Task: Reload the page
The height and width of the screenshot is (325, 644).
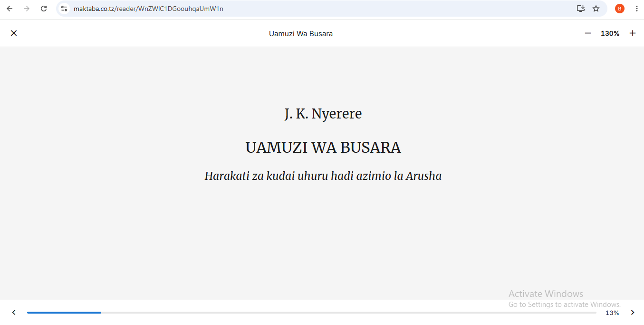Action: coord(44,9)
